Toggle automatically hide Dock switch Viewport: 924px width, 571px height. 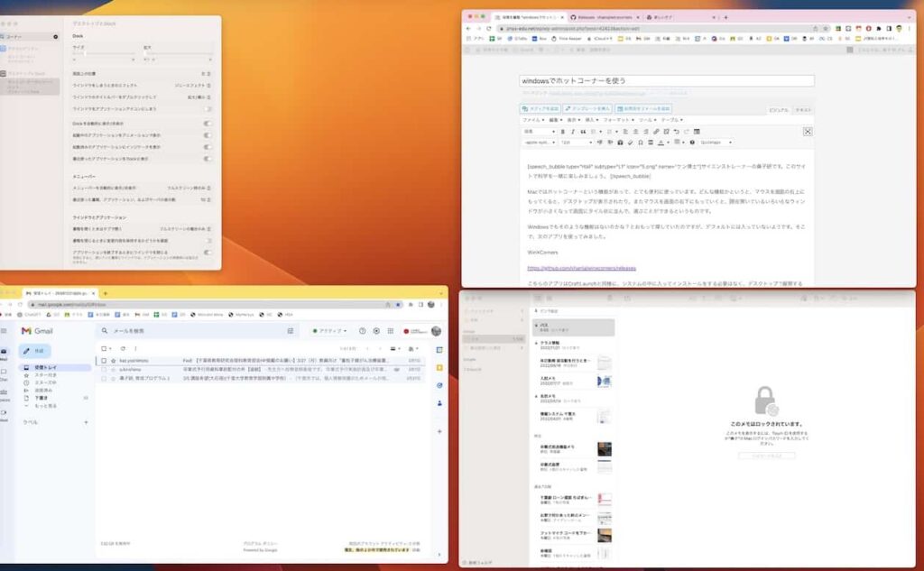pos(208,122)
